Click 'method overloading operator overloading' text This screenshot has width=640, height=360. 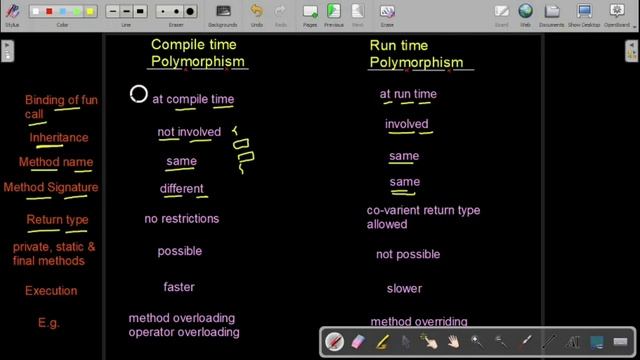point(184,325)
